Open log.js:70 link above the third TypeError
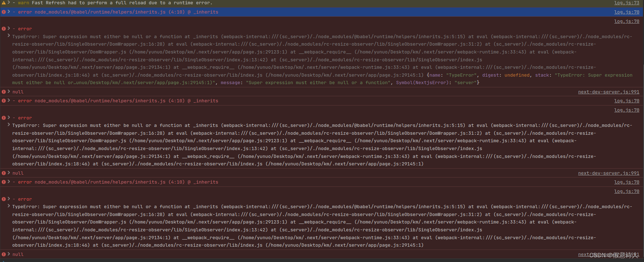This screenshot has height=262, width=644. click(627, 191)
